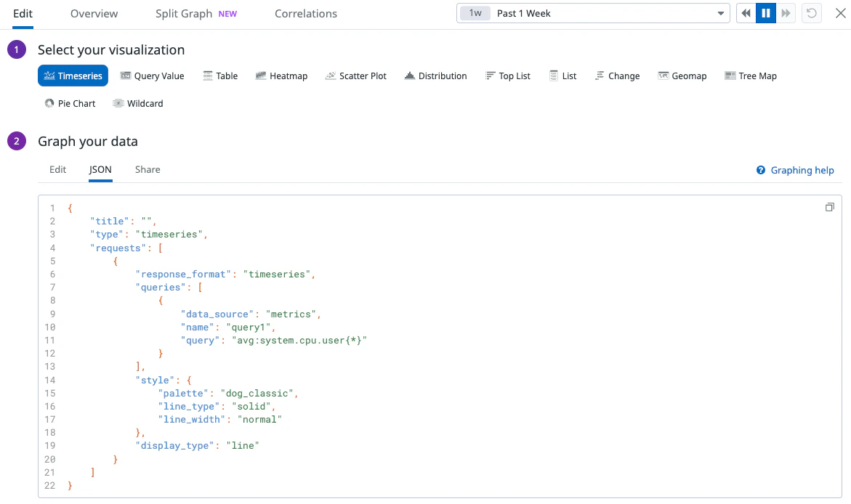Screen dimensions: 851x504
Task: Open the Split Graph tab
Action: tap(196, 14)
